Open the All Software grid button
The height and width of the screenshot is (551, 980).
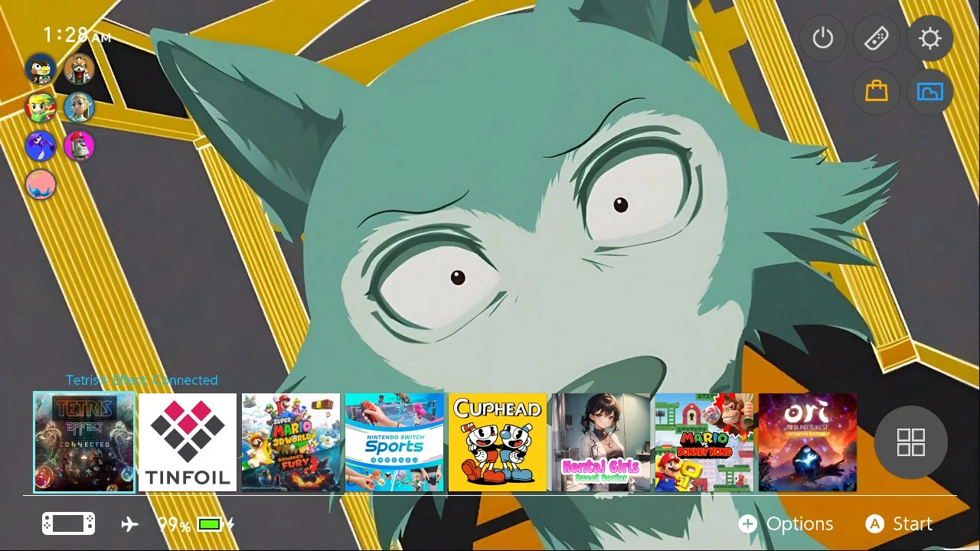[911, 442]
